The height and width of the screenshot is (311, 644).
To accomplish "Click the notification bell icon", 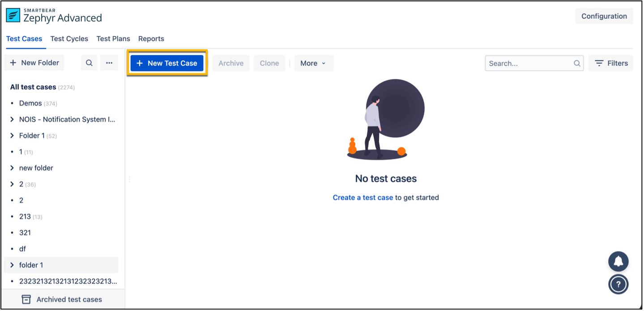I will [618, 262].
